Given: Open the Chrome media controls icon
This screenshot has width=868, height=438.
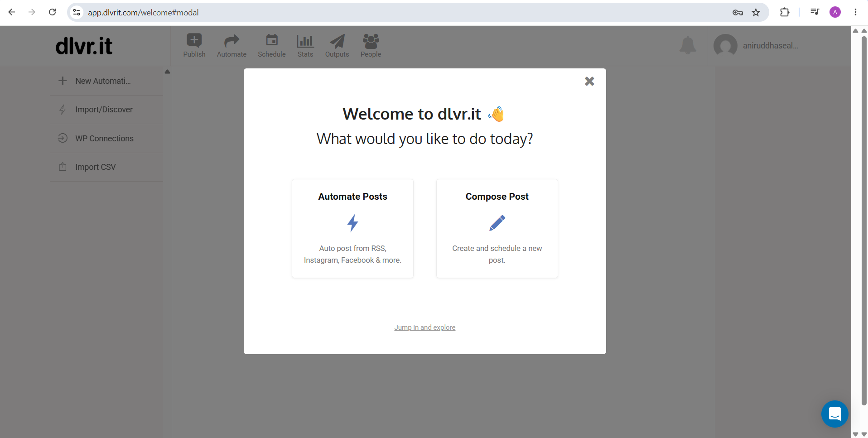Looking at the screenshot, I should [815, 12].
